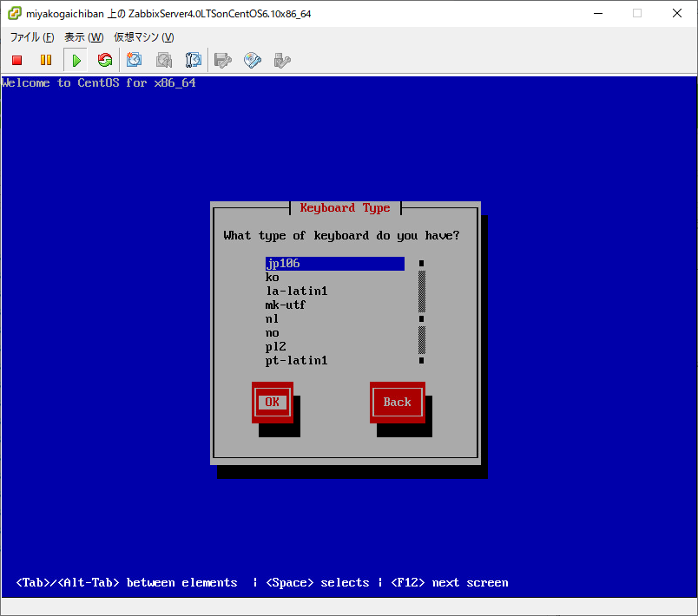The image size is (698, 616).
Task: Close the VM console window
Action: pos(677,13)
